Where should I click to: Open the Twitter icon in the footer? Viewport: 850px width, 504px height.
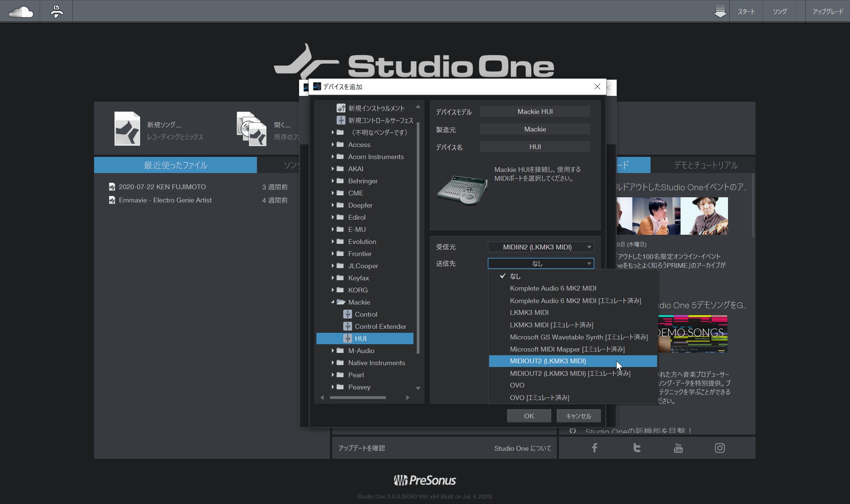637,448
